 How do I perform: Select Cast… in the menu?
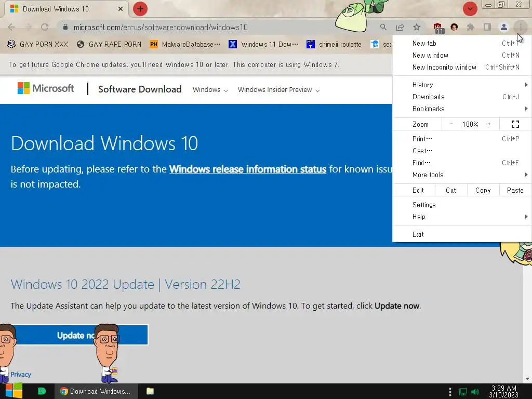[462, 151]
